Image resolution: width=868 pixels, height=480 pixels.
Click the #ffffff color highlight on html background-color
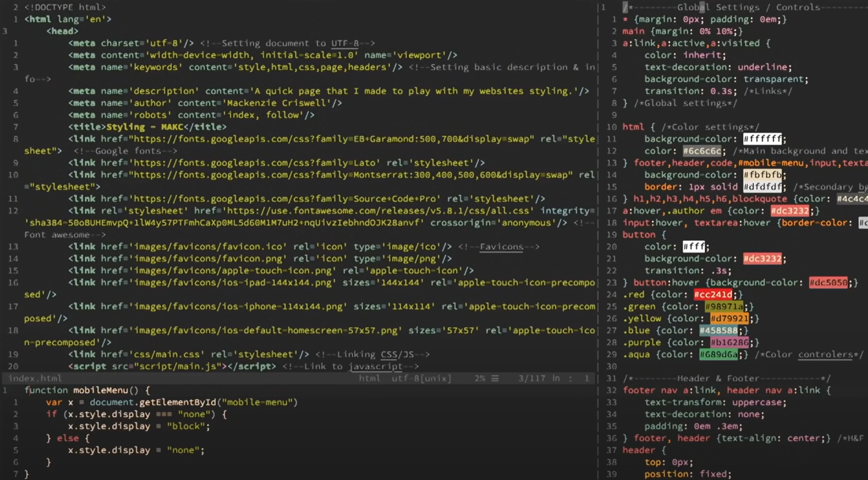point(762,139)
